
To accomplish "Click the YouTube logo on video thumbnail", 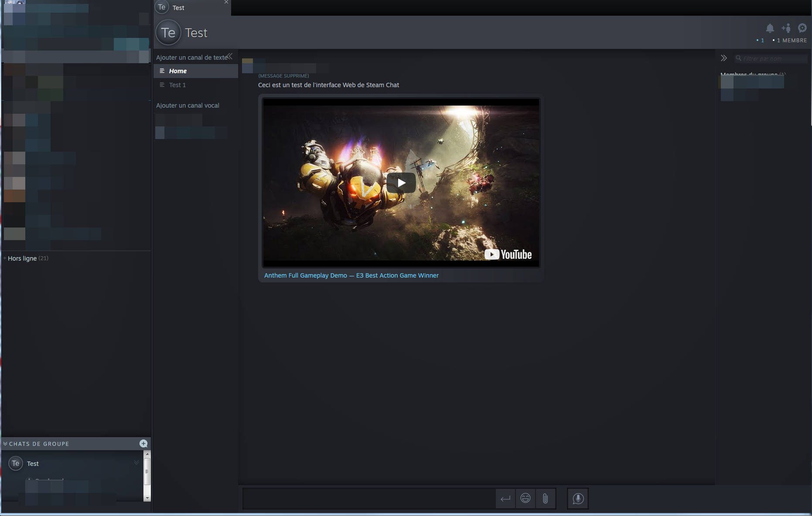I will [508, 255].
